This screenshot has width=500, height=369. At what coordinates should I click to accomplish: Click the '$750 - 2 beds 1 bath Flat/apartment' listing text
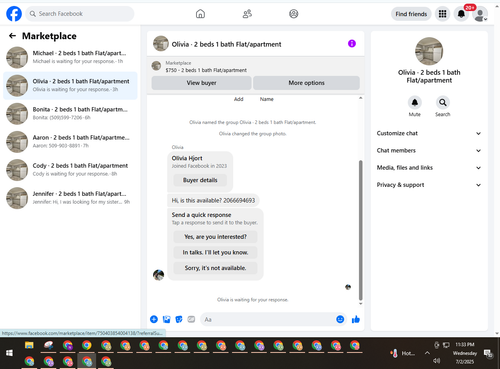click(x=206, y=70)
